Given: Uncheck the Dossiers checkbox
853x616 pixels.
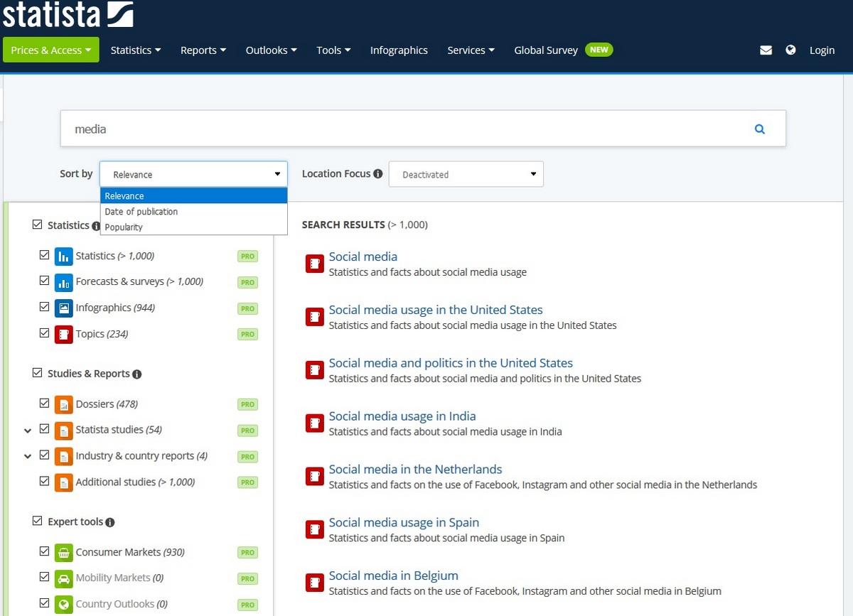Looking at the screenshot, I should [45, 403].
